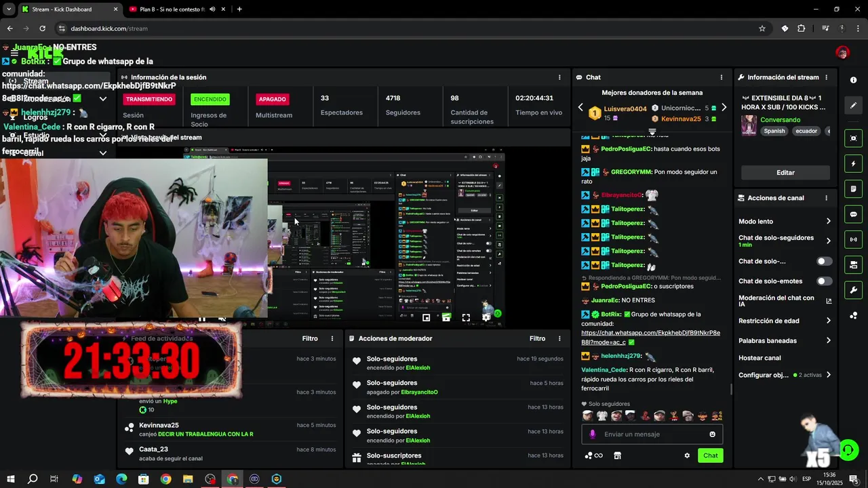
Task: Open Filtro dropdown in Acciones de moderador
Action: coord(537,338)
